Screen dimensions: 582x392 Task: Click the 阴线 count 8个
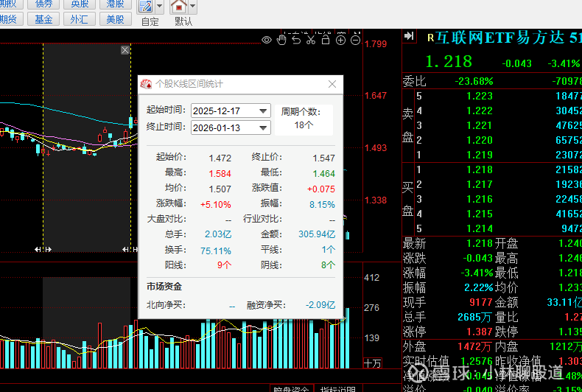coord(328,266)
